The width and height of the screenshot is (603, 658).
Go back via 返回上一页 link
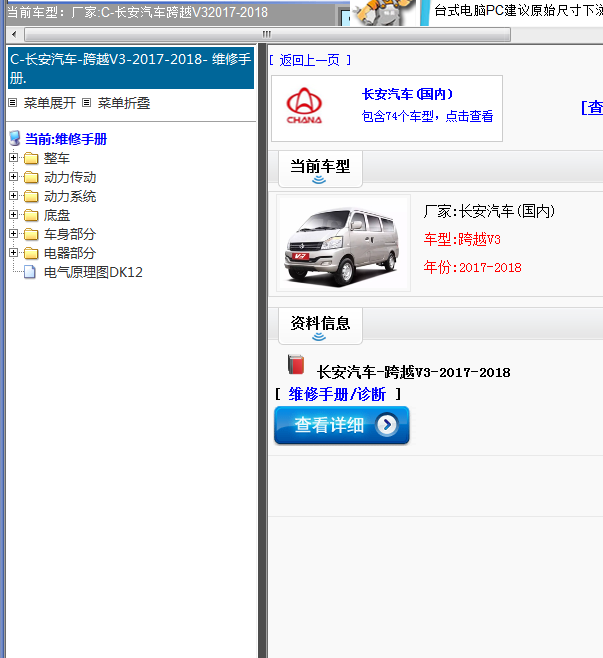coord(310,60)
